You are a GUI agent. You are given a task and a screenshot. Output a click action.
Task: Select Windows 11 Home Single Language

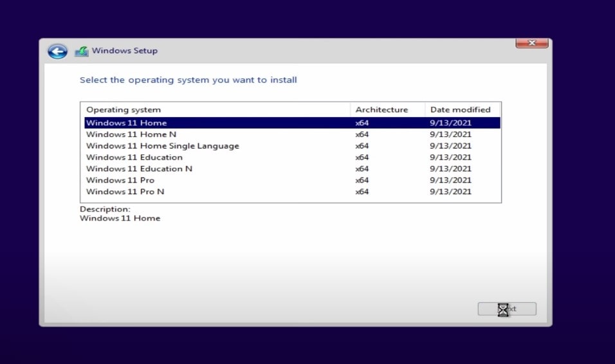click(162, 146)
